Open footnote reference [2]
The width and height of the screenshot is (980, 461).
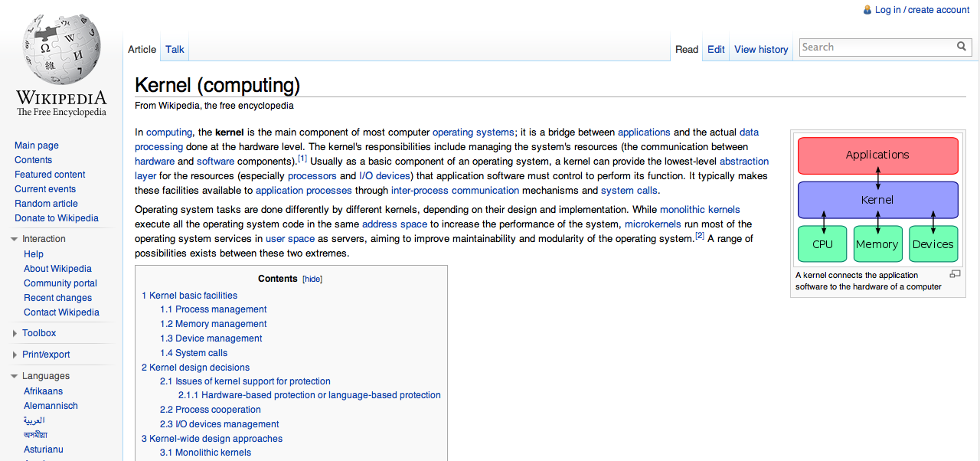699,236
